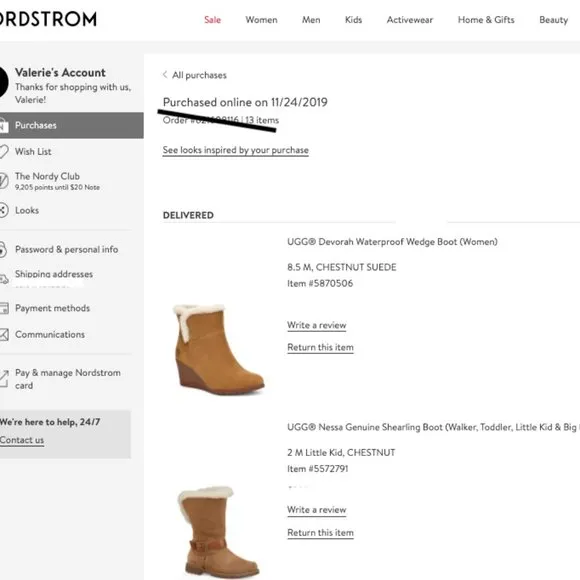Screen dimensions: 580x580
Task: Click the external link icon for Nordstrom card
Action: 4,378
